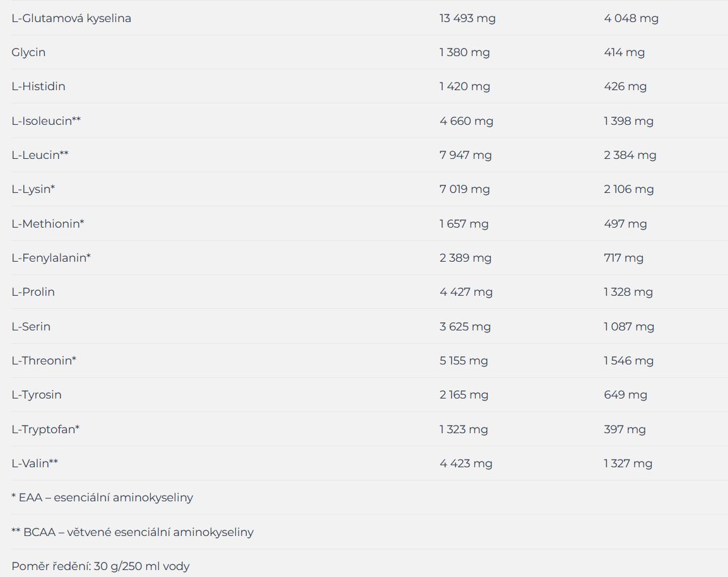Click the 1 327 mg Valin serving value
The height and width of the screenshot is (577, 728).
(628, 463)
